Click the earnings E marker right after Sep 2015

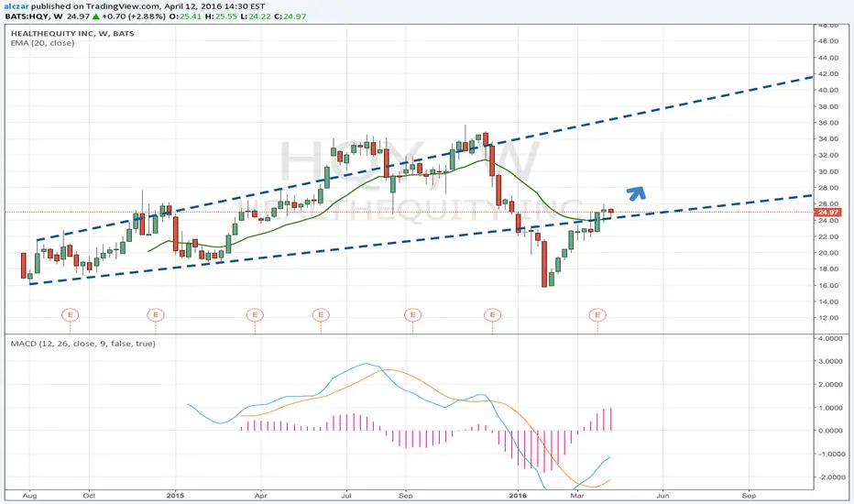coord(413,314)
